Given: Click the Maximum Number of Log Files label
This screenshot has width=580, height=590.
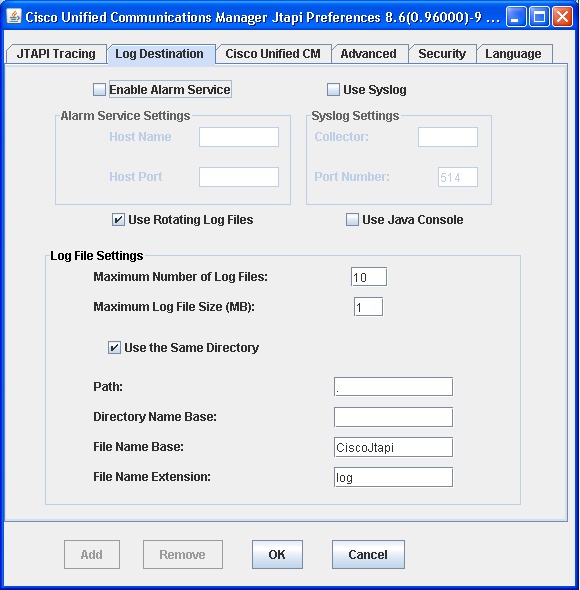Looking at the screenshot, I should click(x=180, y=277).
